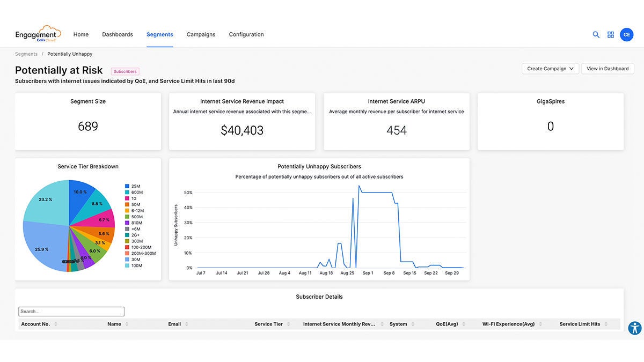Viewport: 644px width, 362px height.
Task: Click the CE user avatar
Action: tap(626, 34)
